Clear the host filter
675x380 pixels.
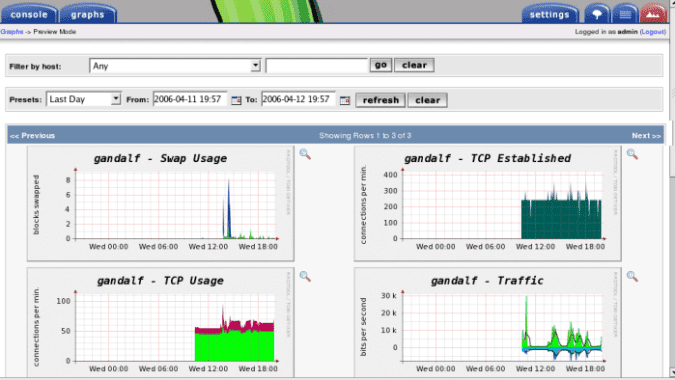click(414, 65)
